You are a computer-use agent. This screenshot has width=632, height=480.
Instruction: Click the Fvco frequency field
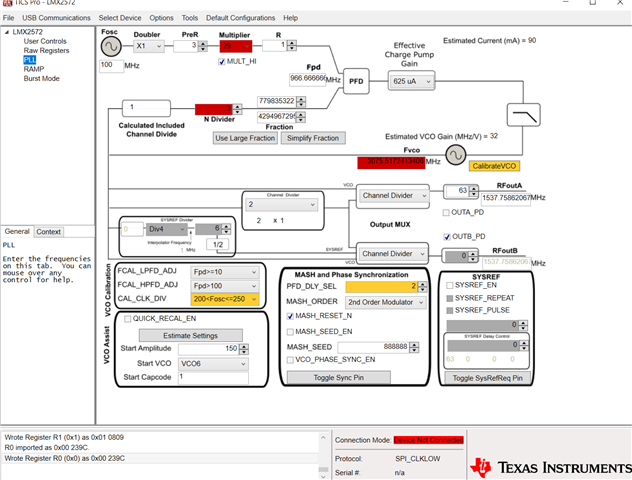coord(391,163)
